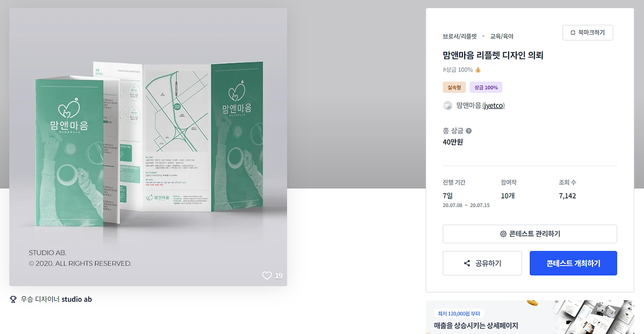Click the share icon in 공유하기
Image resolution: width=644 pixels, height=334 pixels.
(467, 263)
